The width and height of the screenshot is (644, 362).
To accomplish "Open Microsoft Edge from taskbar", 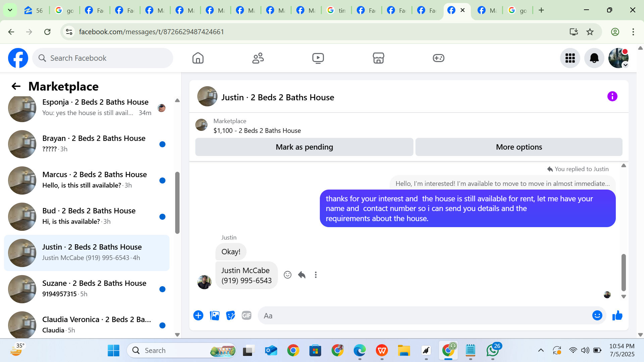I will pos(359,351).
